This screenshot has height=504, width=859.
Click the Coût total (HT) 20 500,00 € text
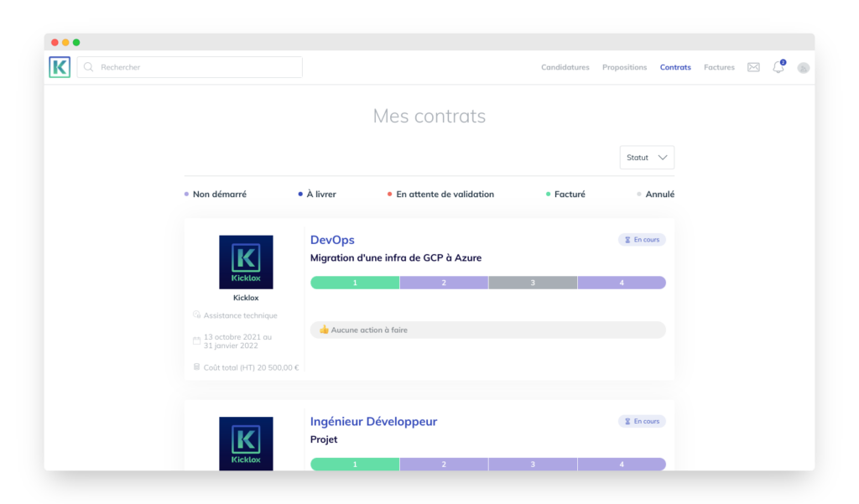click(x=251, y=367)
